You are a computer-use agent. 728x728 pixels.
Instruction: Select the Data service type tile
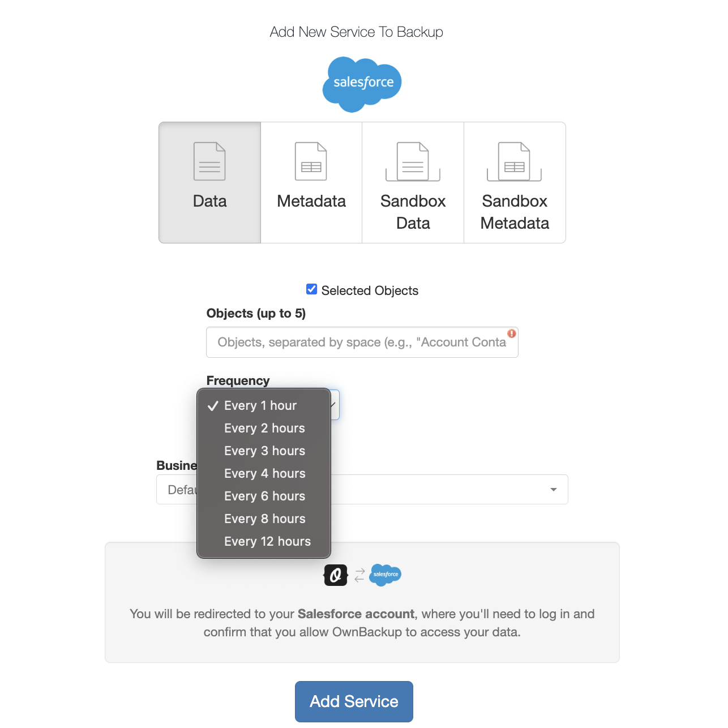(209, 182)
